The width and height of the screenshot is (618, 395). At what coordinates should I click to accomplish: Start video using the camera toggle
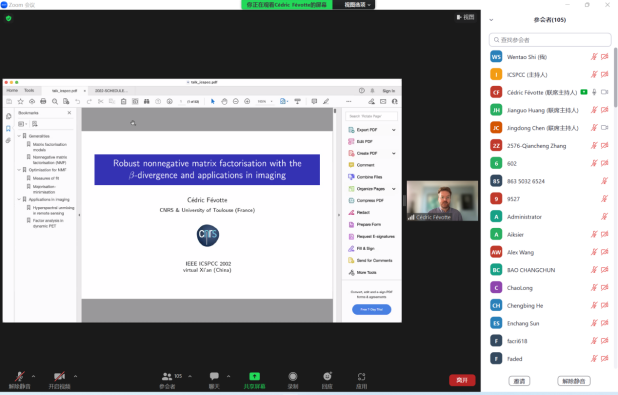pyautogui.click(x=60, y=376)
